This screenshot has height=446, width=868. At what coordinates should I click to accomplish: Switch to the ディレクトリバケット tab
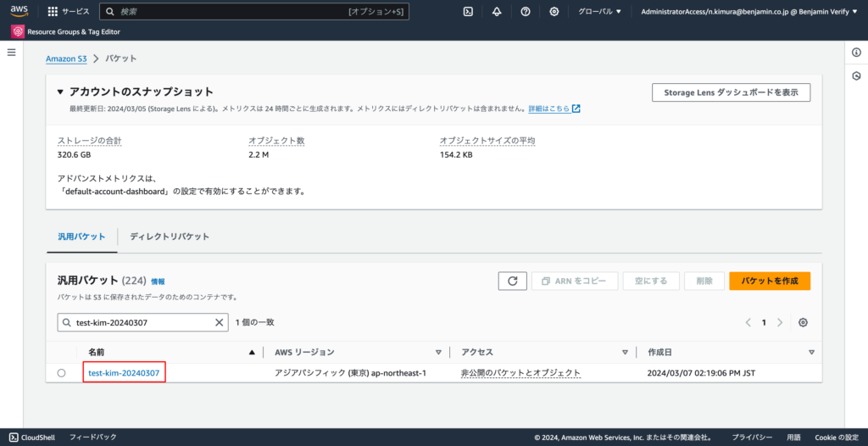170,237
